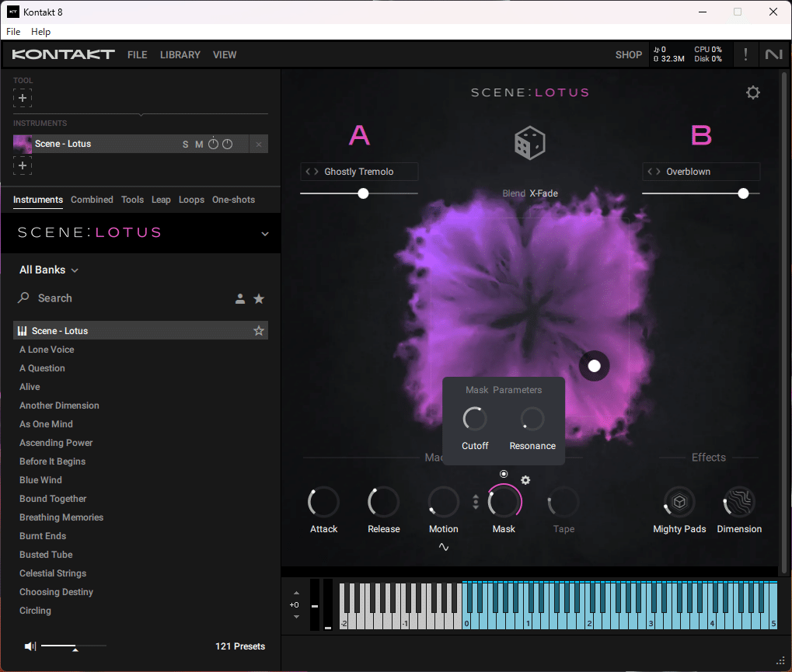Open Mask modulation gear icon
This screenshot has width=792, height=672.
tap(525, 480)
